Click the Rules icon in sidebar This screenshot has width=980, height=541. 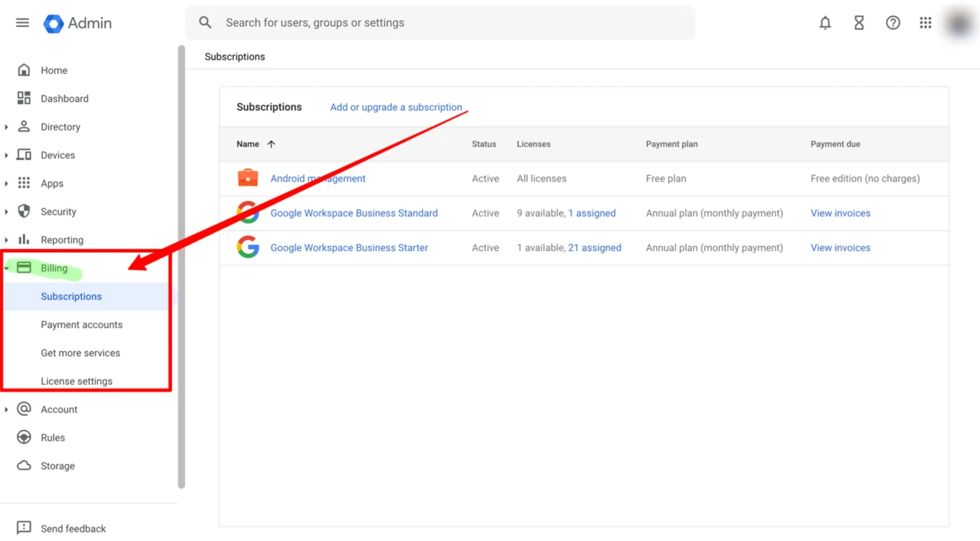[24, 437]
